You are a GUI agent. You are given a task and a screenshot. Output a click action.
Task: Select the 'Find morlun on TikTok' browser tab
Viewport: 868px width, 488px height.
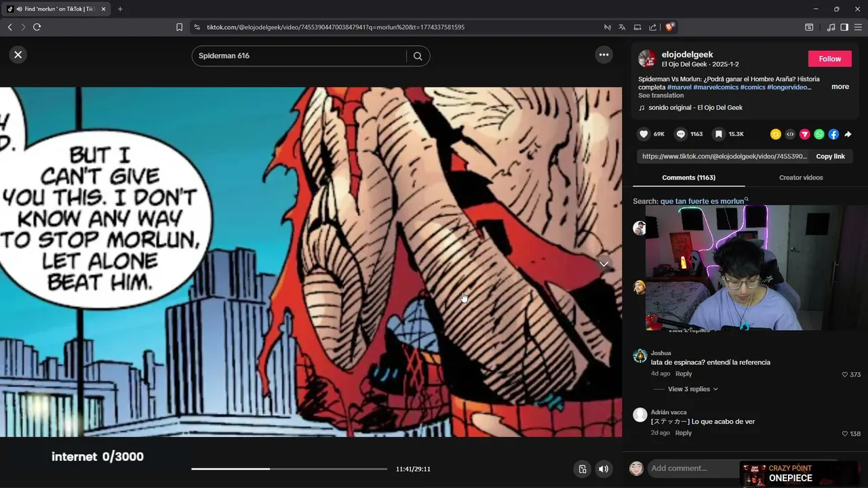55,9
